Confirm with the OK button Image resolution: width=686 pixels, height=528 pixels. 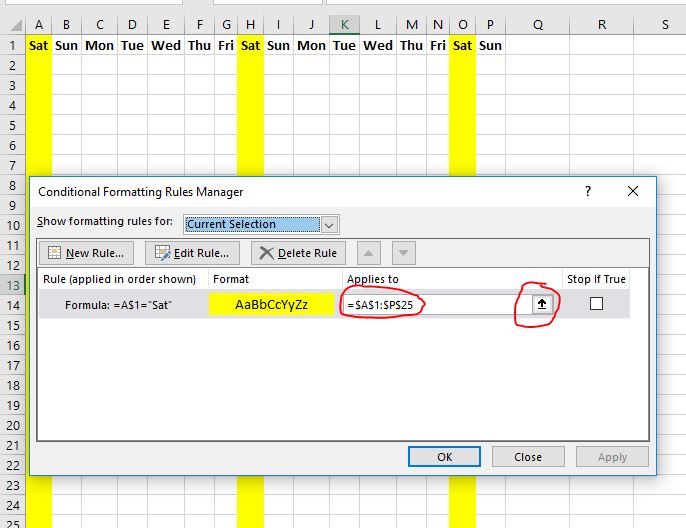tap(444, 457)
